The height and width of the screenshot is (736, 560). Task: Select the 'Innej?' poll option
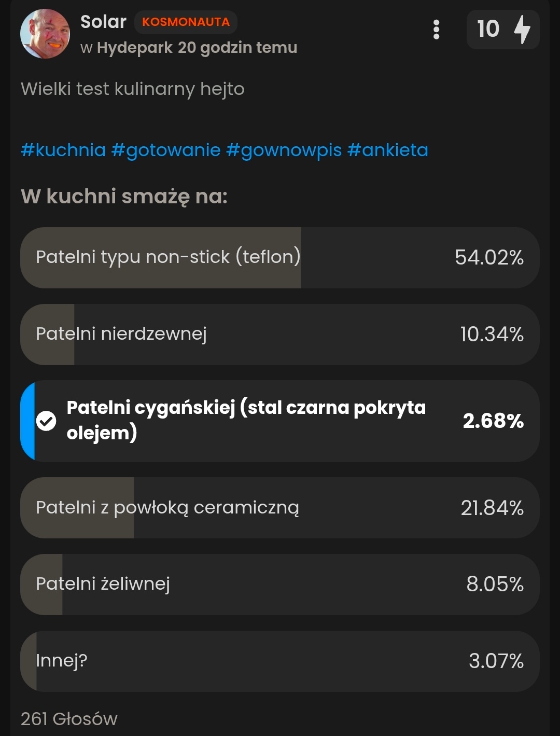coord(280,661)
